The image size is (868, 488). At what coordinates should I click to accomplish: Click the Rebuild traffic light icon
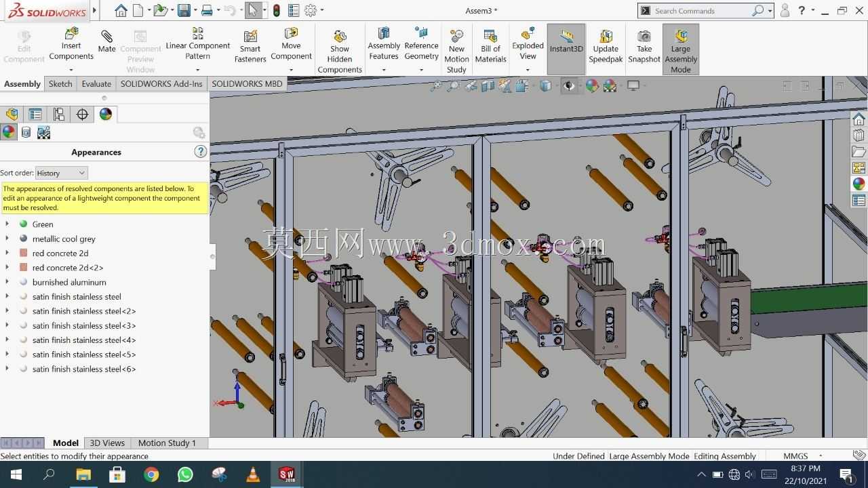[277, 10]
